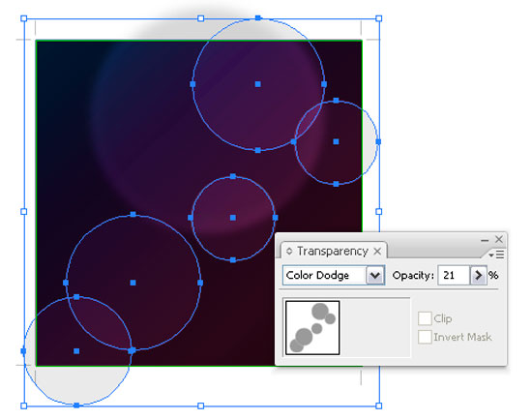Click the Opacity value field showing 21
This screenshot has height=420, width=532.
click(x=454, y=275)
